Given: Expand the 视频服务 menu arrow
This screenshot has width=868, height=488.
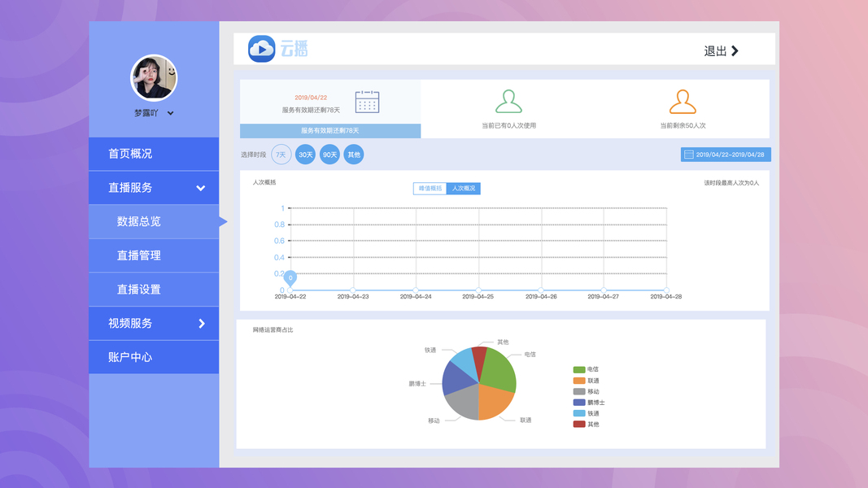Looking at the screenshot, I should coord(202,323).
